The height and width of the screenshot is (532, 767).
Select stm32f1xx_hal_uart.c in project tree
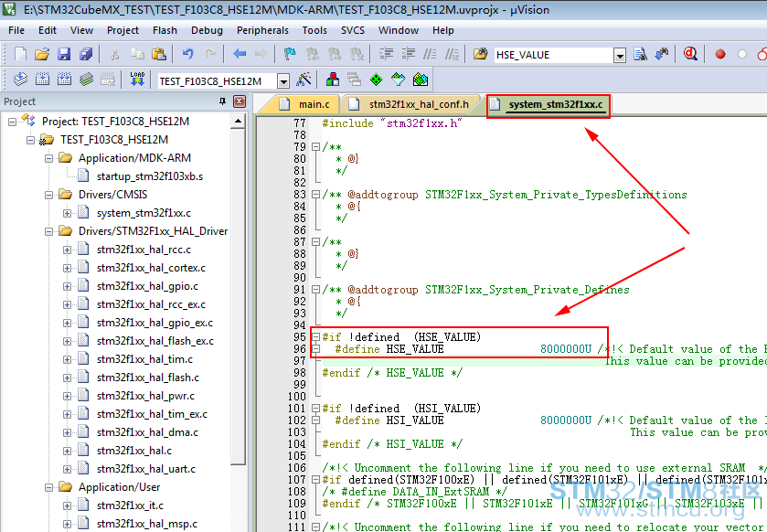tap(146, 468)
